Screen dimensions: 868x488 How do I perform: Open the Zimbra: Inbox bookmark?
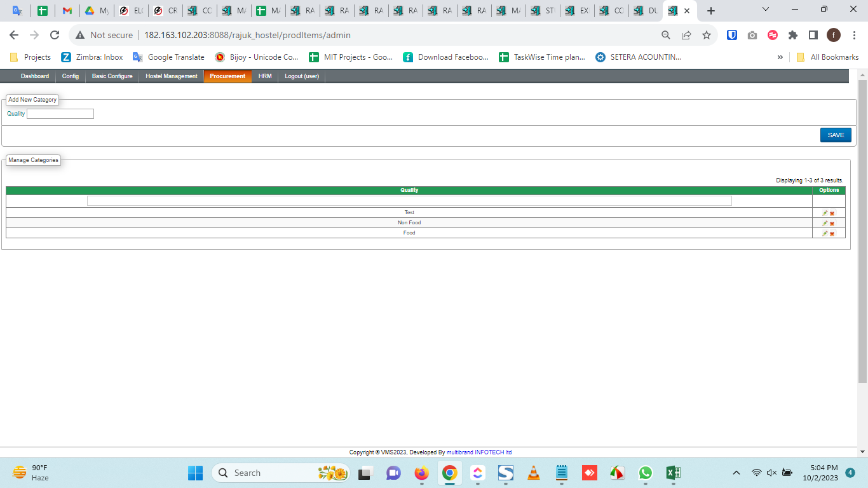coord(92,57)
